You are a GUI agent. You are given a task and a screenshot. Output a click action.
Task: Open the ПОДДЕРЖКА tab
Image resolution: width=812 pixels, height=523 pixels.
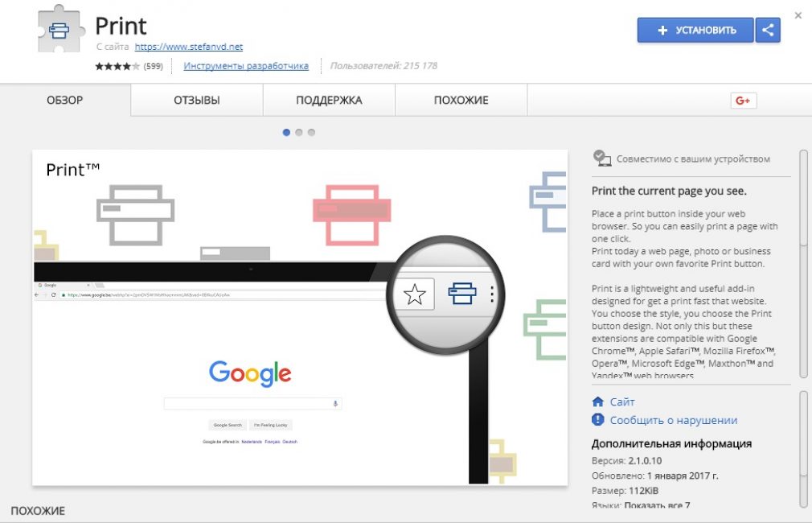point(329,100)
